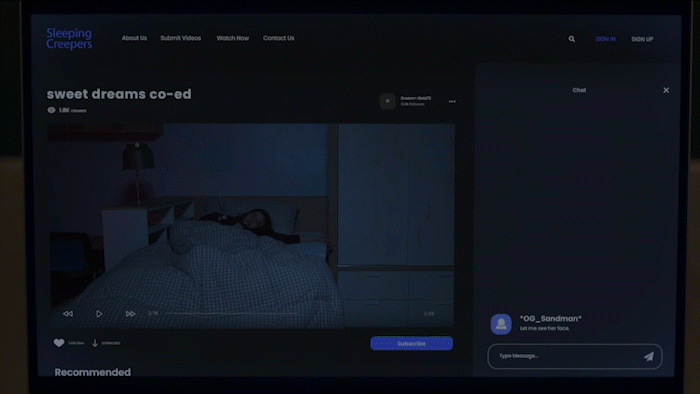Image resolution: width=700 pixels, height=394 pixels.
Task: Open the three-dots more options menu
Action: coord(452,101)
